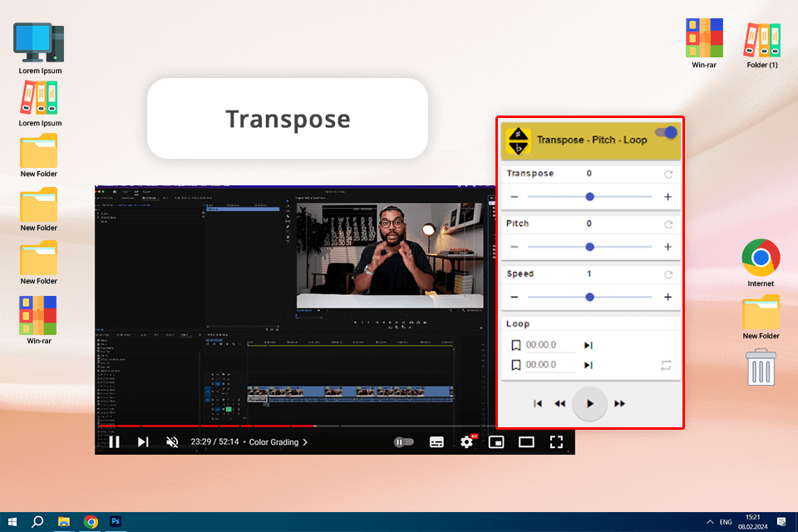Enable miniplayer mode
This screenshot has height=532, width=798.
point(496,442)
